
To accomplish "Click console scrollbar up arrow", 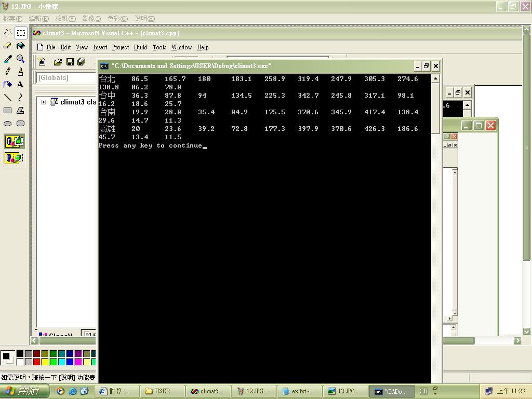I will tap(435, 78).
